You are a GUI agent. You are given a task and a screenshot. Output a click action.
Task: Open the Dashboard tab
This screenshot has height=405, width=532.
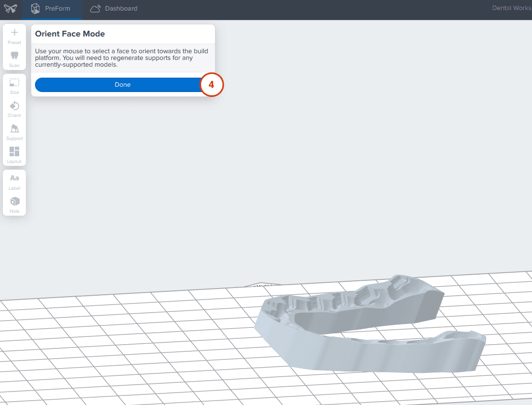114,9
